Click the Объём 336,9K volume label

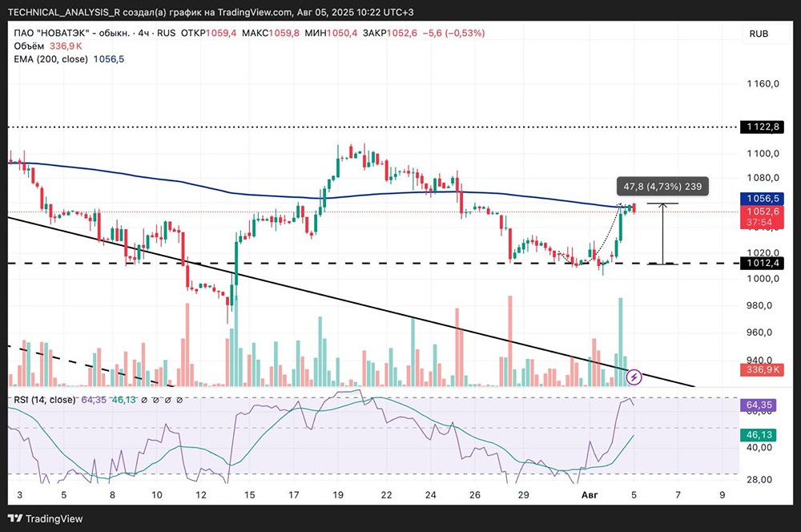pos(48,46)
